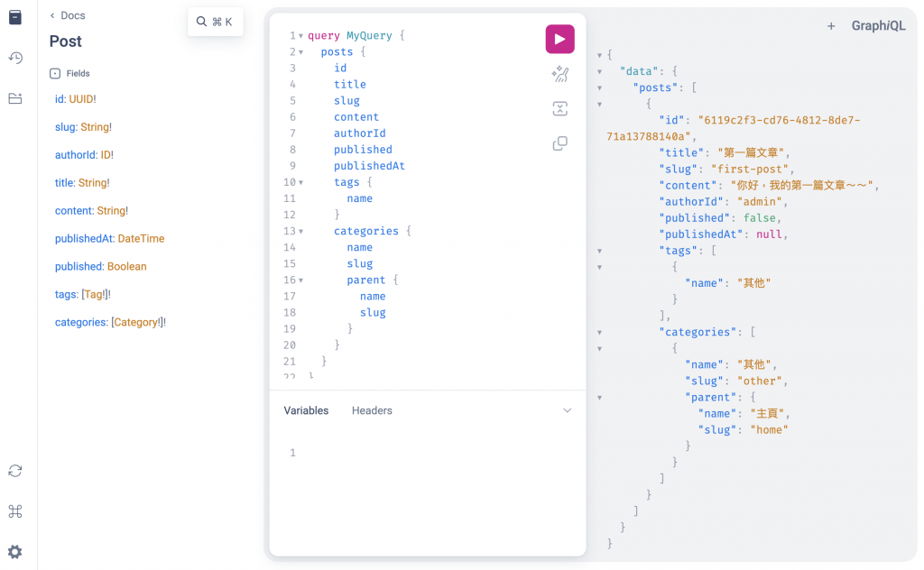Viewport: 924px width, 570px height.
Task: Open the Category type link
Action: coord(136,322)
